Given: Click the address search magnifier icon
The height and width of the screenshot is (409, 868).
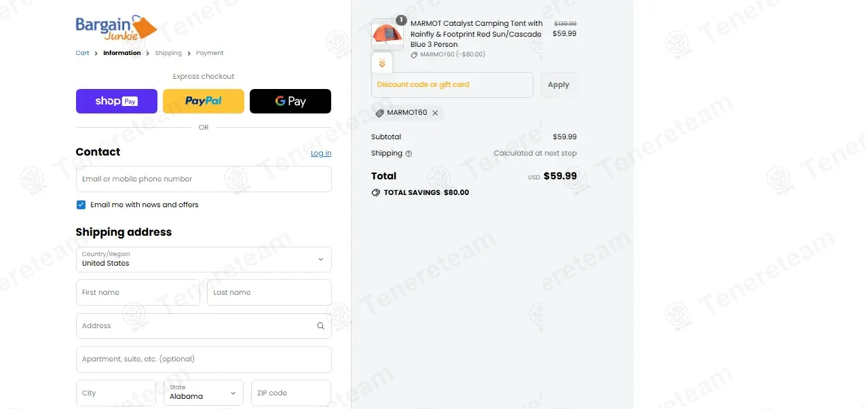Looking at the screenshot, I should click(320, 326).
